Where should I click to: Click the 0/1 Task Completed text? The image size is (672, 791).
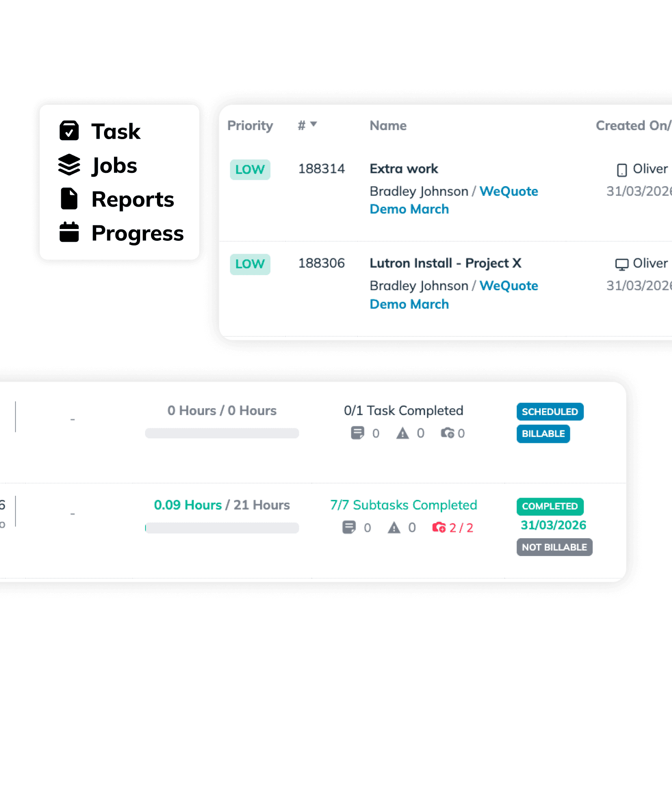point(403,411)
